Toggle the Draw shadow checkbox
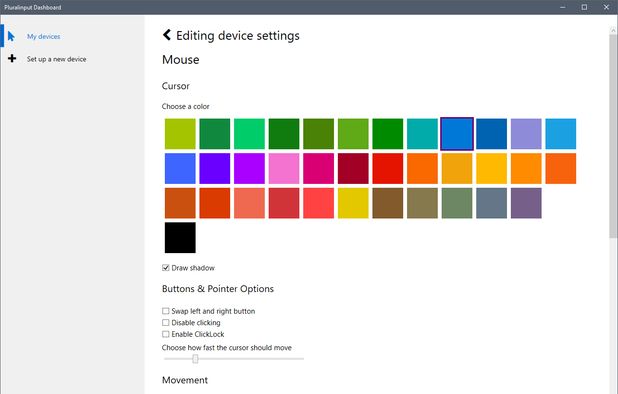 (x=166, y=268)
